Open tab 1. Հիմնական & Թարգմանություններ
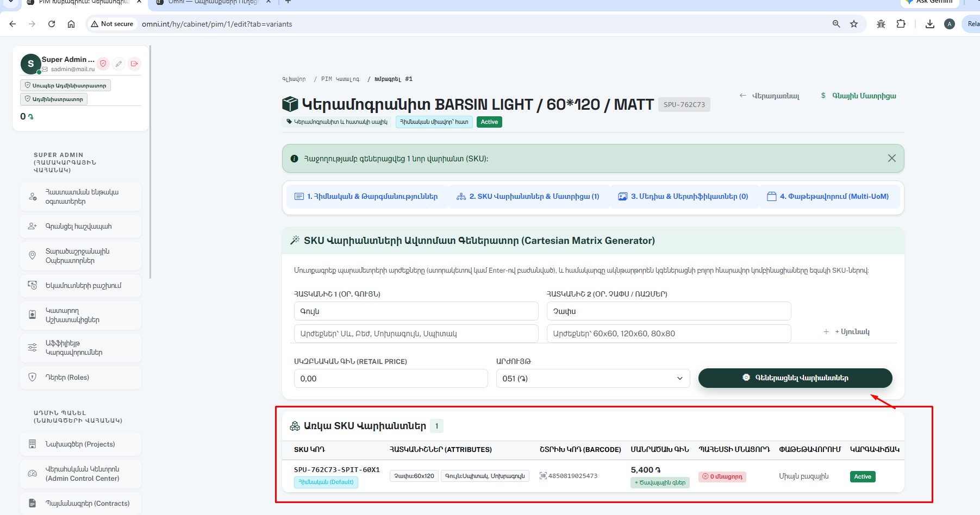This screenshot has width=980, height=515. 366,197
